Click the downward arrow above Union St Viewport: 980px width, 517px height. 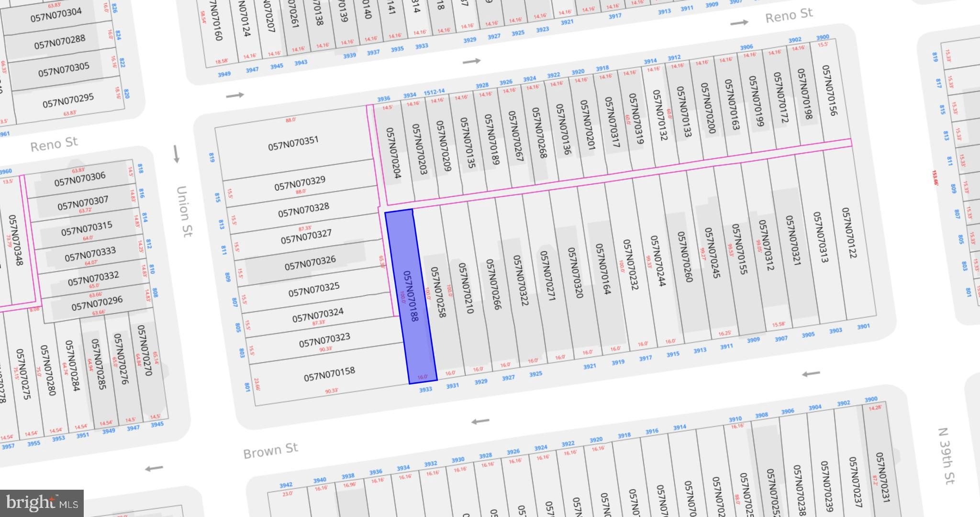176,154
